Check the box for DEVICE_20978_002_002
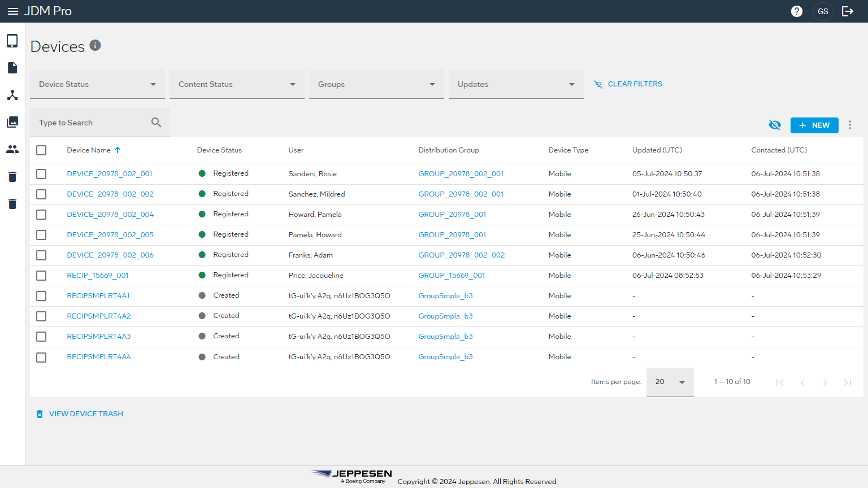 click(x=41, y=194)
